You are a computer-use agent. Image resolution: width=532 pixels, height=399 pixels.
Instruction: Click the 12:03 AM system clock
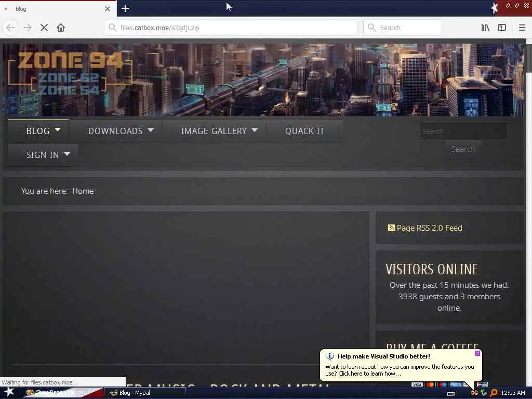513,393
